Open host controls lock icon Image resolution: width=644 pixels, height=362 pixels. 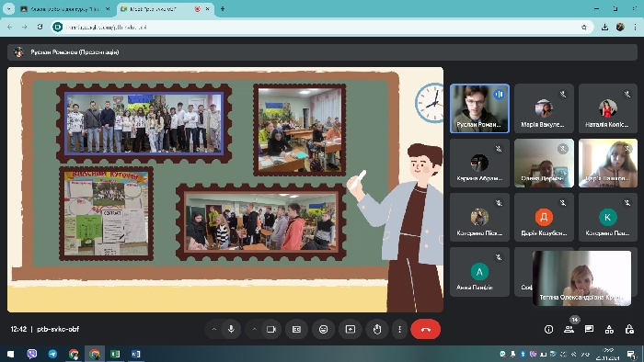629,329
